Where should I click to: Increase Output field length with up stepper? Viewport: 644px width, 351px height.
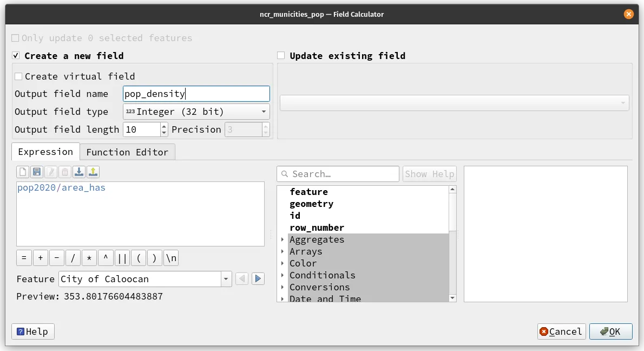163,126
